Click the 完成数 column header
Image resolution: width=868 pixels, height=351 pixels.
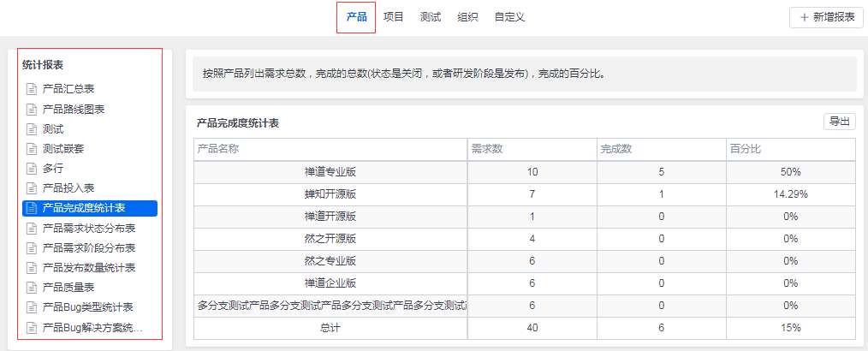point(662,149)
